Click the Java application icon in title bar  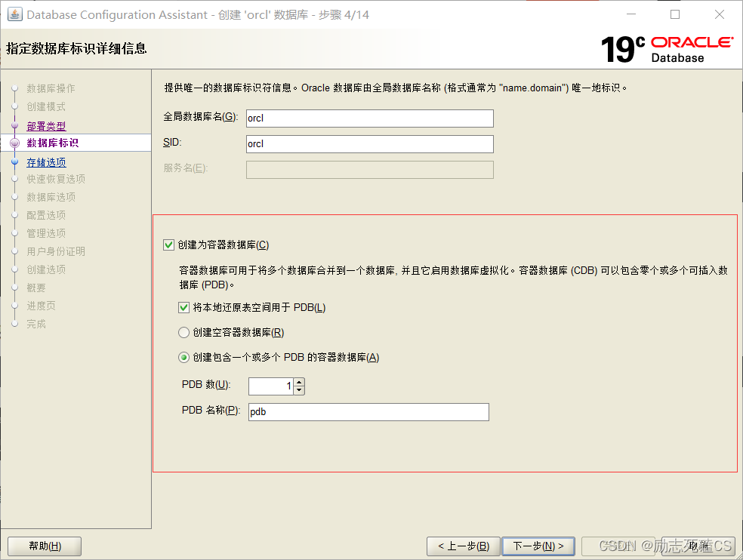click(14, 14)
